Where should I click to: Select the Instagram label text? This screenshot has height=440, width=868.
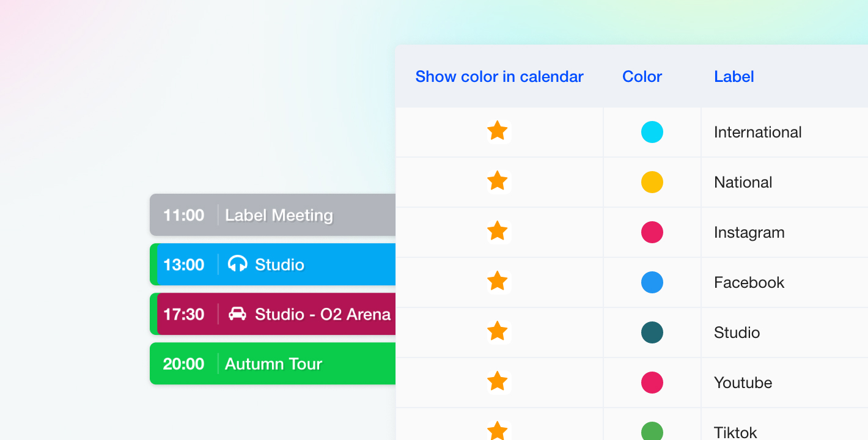tap(749, 232)
